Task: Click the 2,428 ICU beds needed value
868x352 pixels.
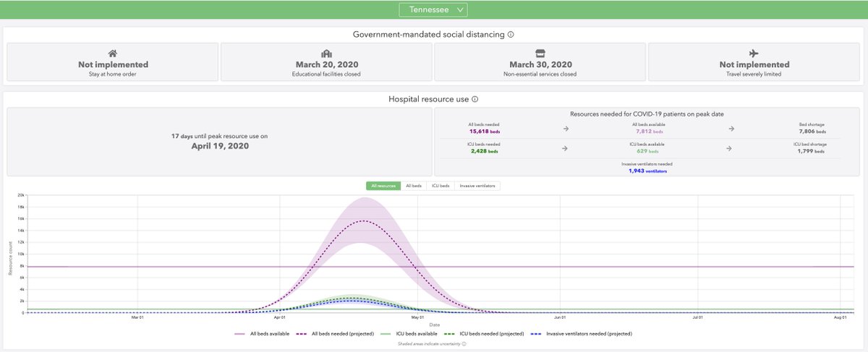Action: (x=484, y=152)
